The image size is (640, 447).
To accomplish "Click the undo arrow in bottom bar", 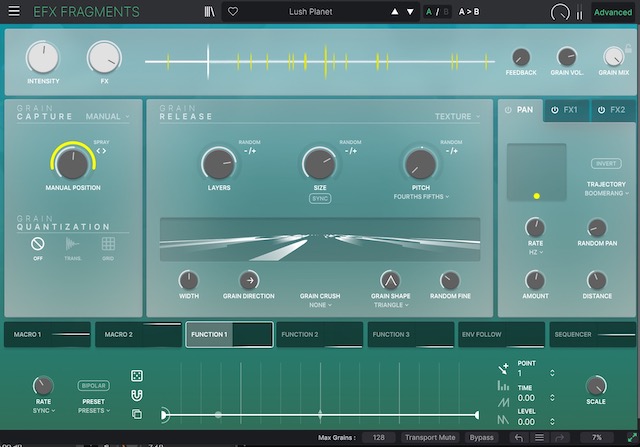I will tap(517, 438).
